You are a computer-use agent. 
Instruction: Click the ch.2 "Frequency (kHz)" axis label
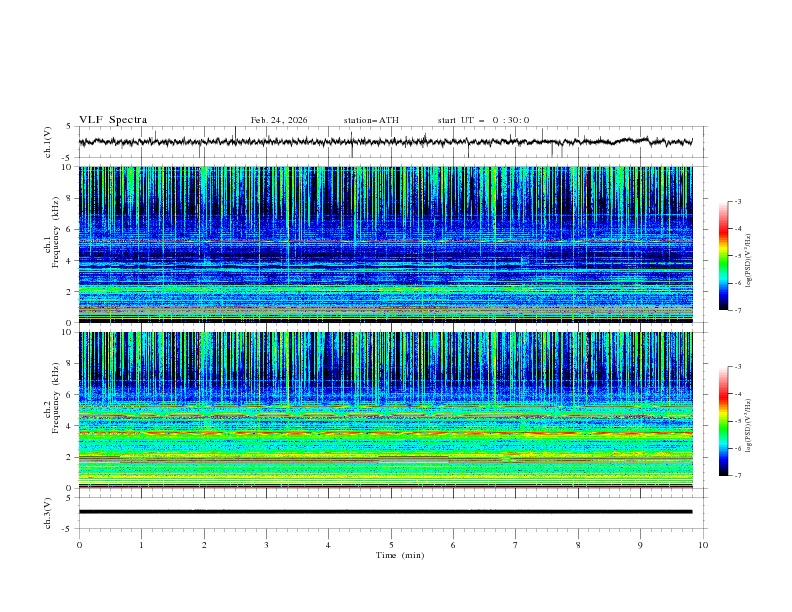pos(56,398)
